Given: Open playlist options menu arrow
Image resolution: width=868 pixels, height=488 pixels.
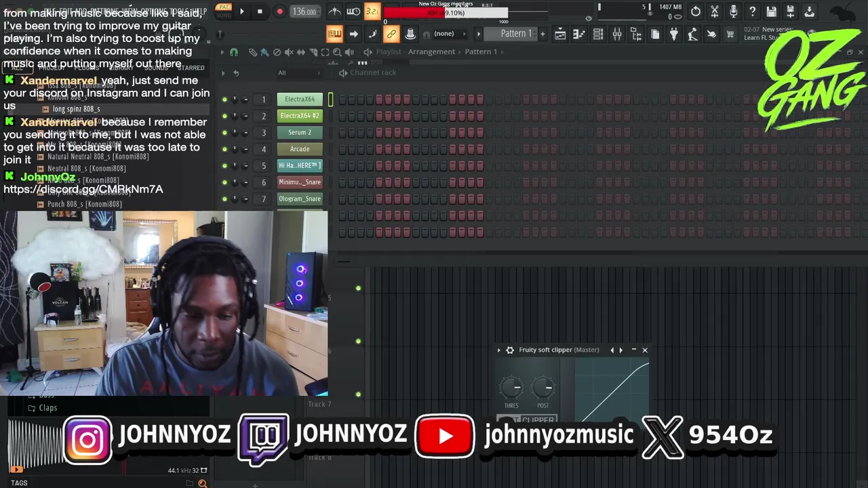Looking at the screenshot, I should (x=222, y=52).
